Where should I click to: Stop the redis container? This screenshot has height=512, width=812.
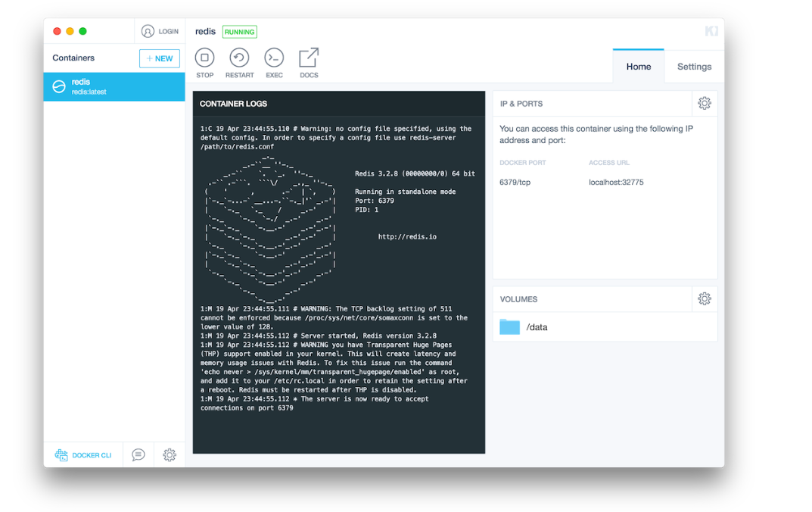point(204,63)
